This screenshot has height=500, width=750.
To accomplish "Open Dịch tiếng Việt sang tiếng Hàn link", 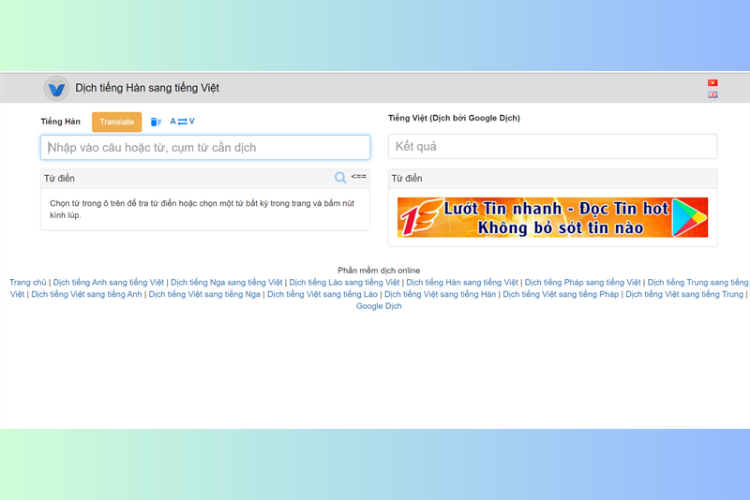I will tap(440, 294).
